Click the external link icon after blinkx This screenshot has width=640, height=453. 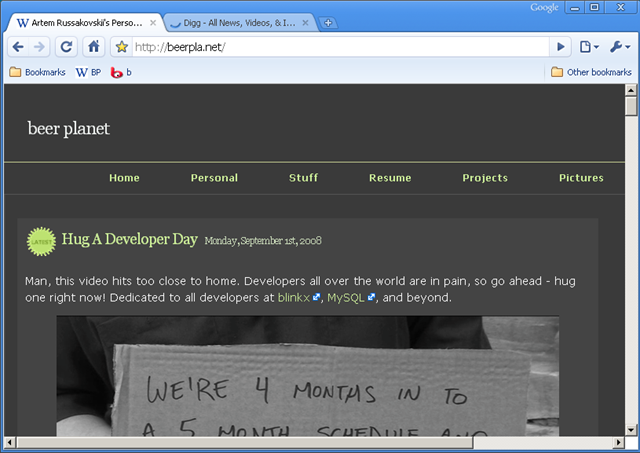click(316, 297)
